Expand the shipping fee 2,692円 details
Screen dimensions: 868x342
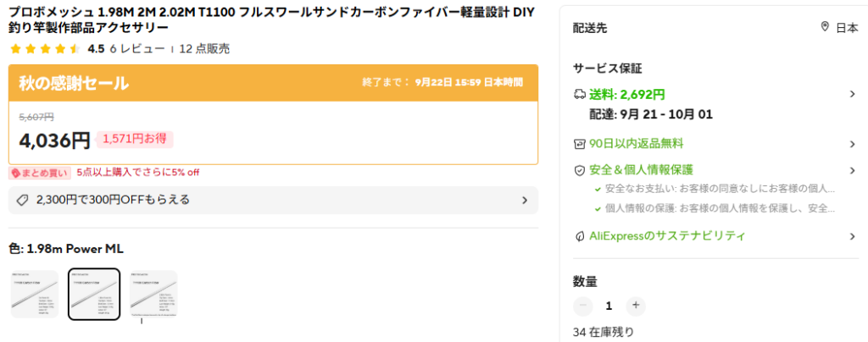(x=852, y=94)
